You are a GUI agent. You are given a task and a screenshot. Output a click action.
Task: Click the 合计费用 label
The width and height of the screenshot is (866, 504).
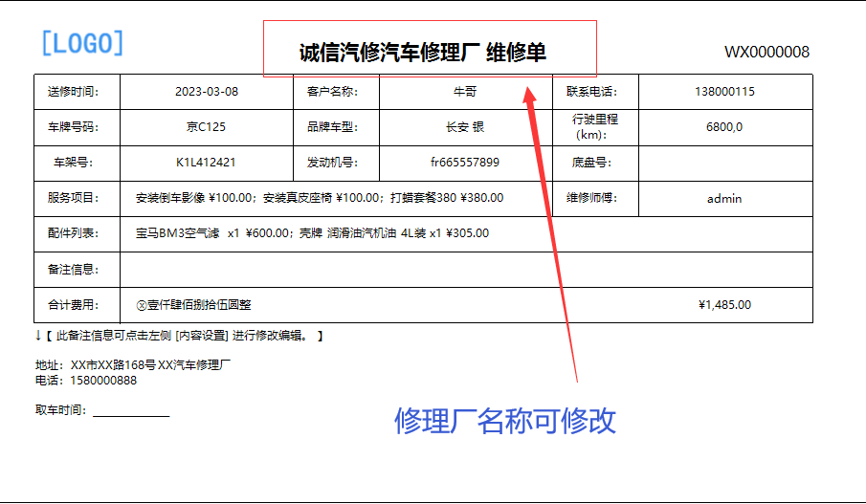[x=73, y=305]
